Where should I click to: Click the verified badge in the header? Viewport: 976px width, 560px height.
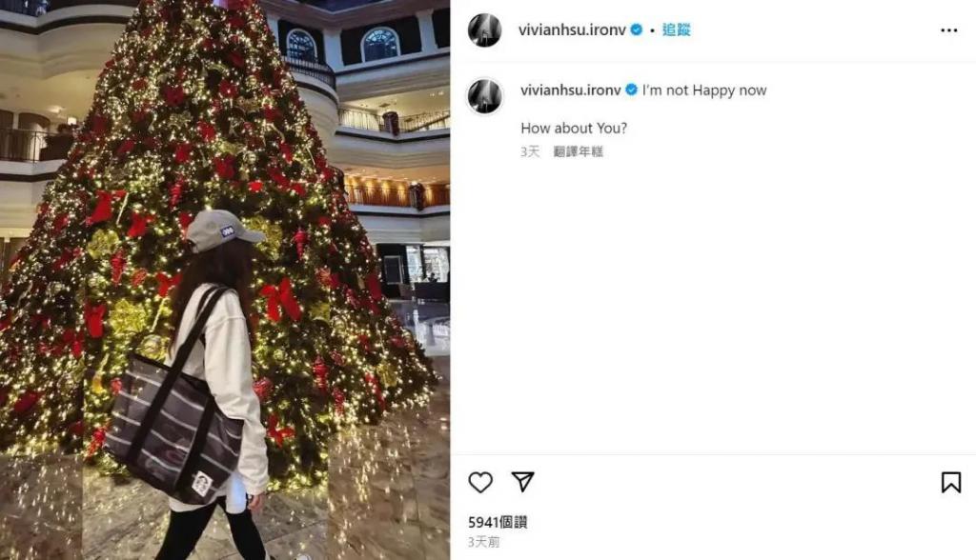[637, 30]
